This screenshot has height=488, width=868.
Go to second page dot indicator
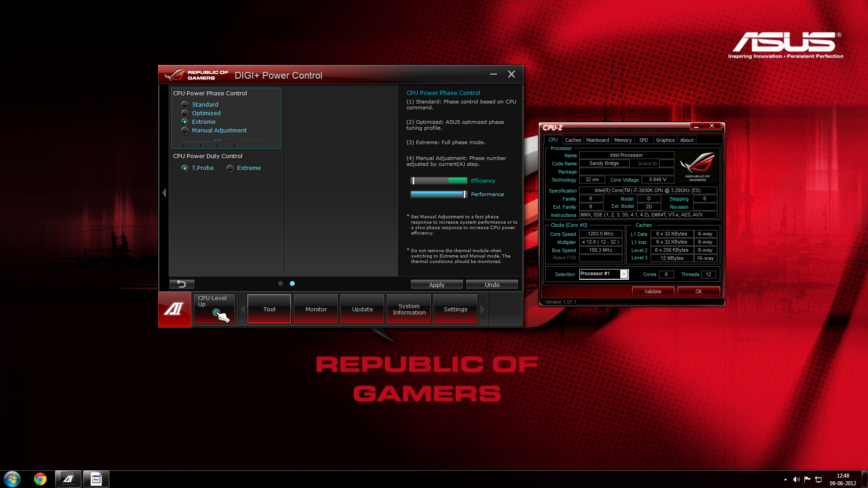[x=292, y=284]
